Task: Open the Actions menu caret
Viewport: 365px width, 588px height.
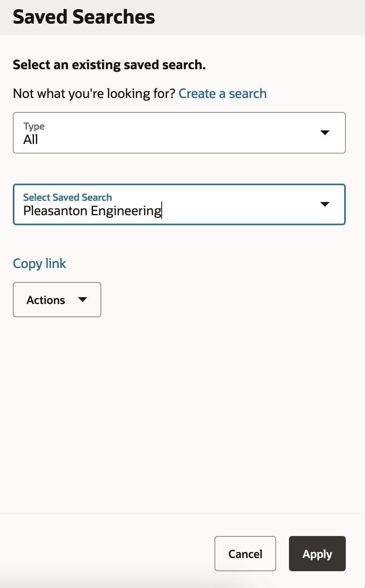Action: coord(83,300)
